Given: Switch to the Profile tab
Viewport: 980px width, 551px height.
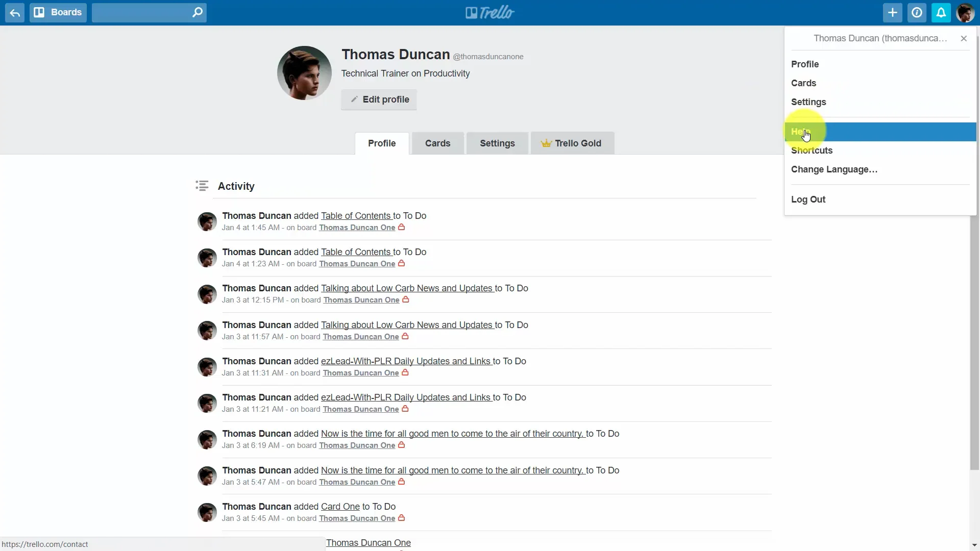Looking at the screenshot, I should pos(382,143).
